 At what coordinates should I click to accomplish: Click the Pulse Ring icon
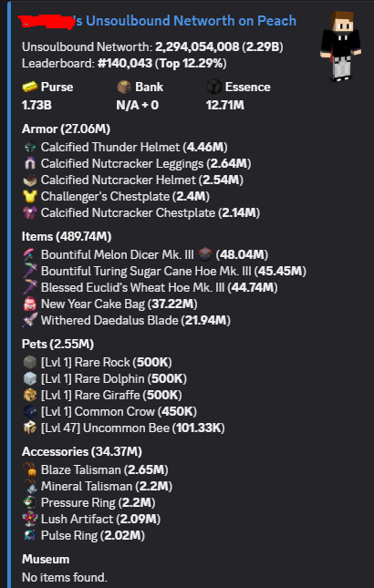[x=29, y=536]
